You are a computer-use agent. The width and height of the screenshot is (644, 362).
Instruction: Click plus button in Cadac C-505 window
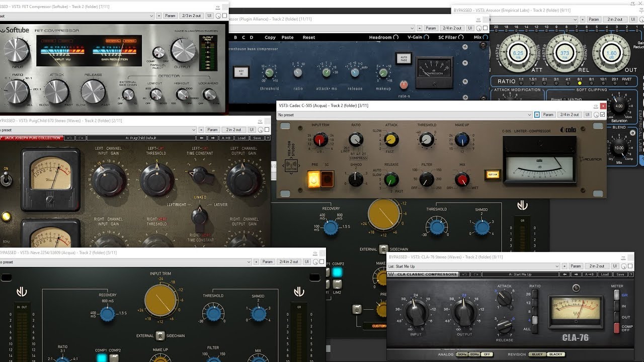(x=537, y=115)
